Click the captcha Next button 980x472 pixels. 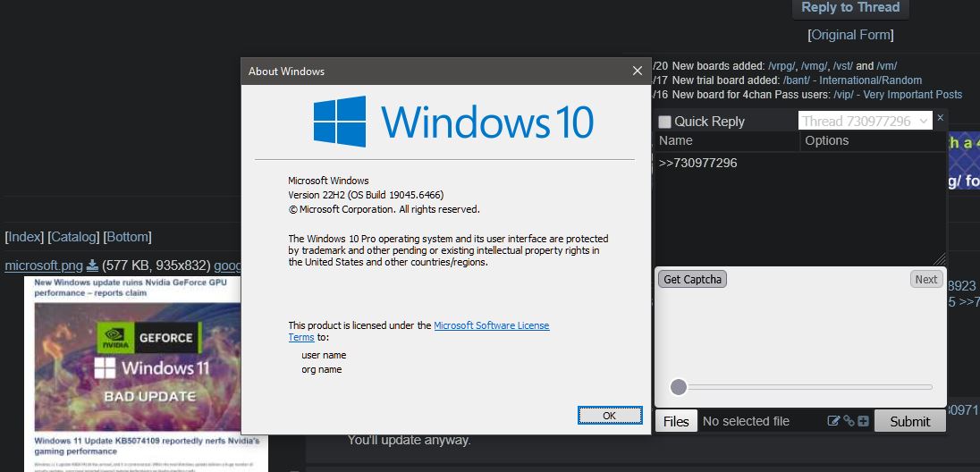tap(925, 280)
